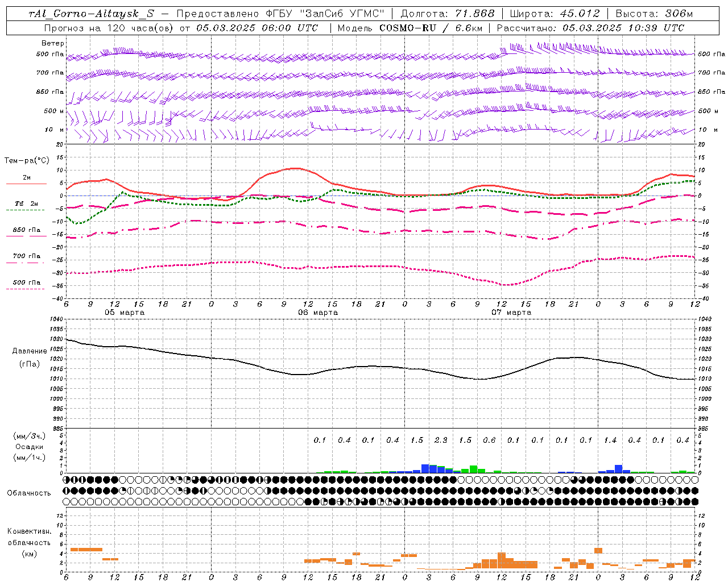728x582 pixels.
Task: Click the 05 марта date label
Action: 125,313
